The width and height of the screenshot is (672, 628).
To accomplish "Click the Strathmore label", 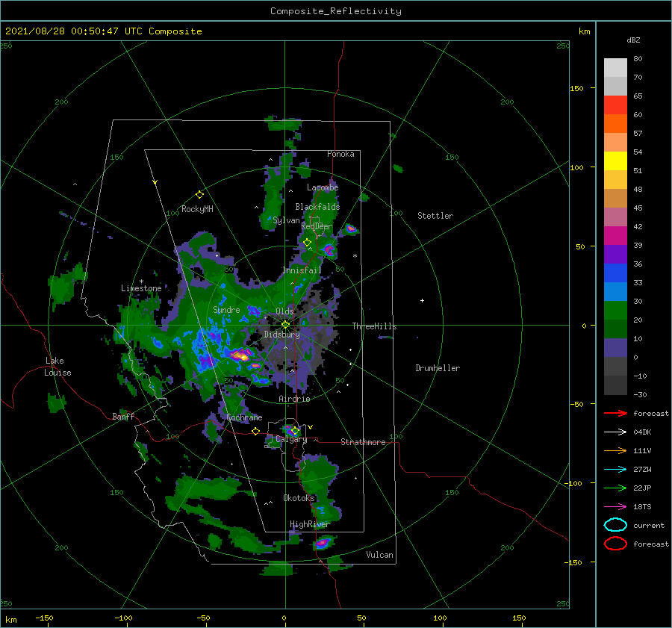I will pyautogui.click(x=363, y=442).
